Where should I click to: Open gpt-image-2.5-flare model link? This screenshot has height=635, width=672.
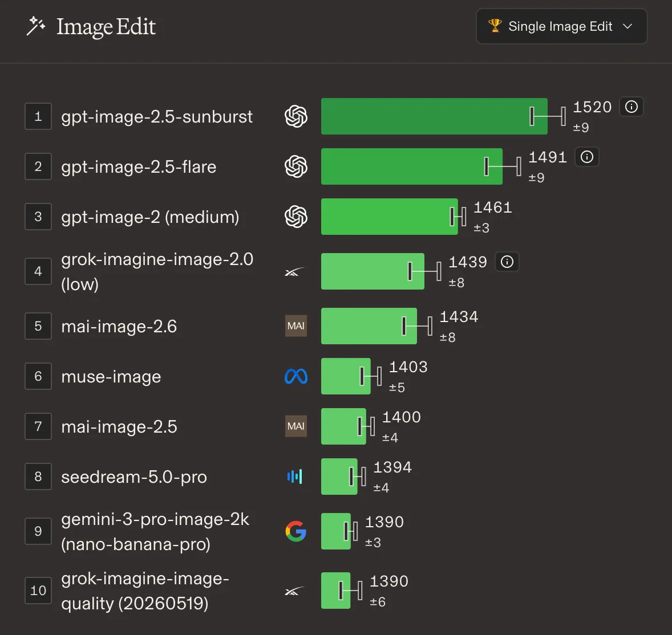coord(139,166)
